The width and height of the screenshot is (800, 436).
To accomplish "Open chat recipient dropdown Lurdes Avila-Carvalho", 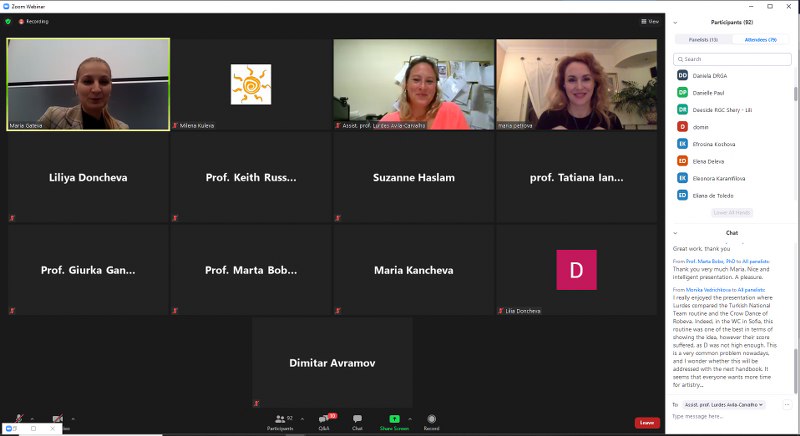I will click(x=724, y=405).
